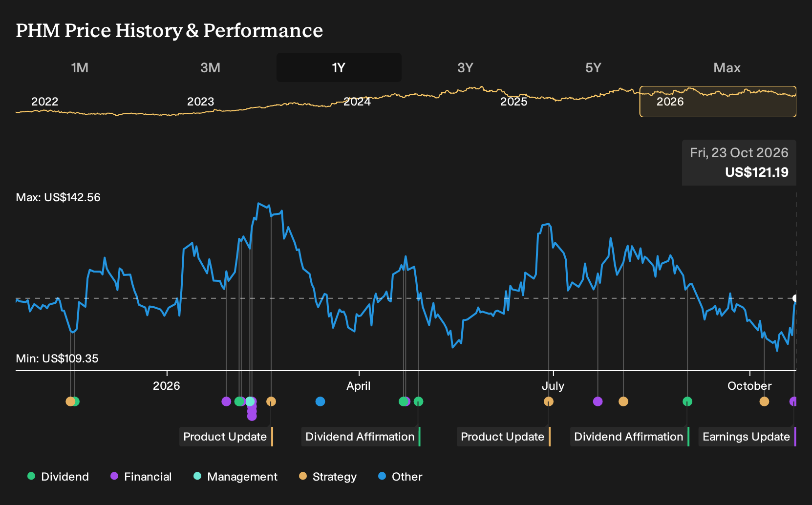
Task: Click the orange Strategy marker after October
Action: pyautogui.click(x=764, y=401)
